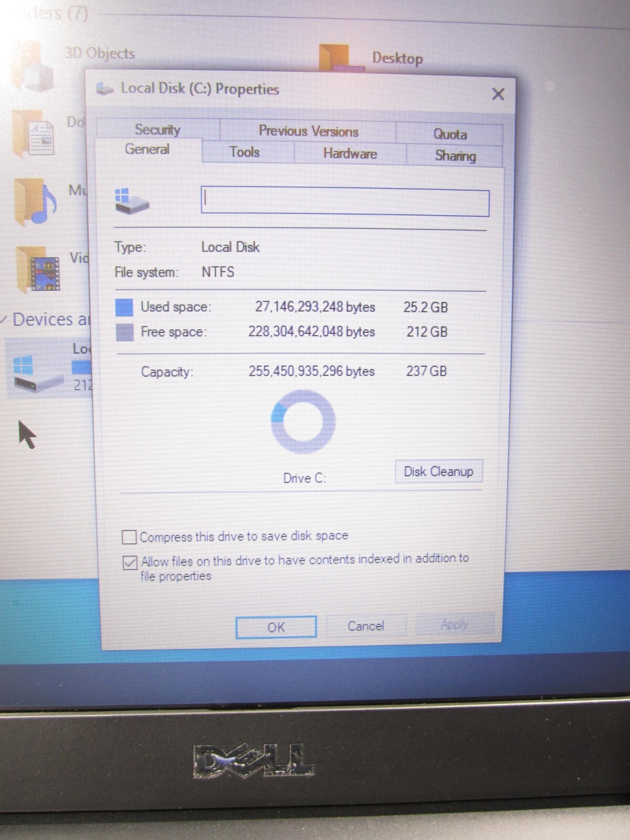Select the Desktop folder icon in Explorer
630x840 pixels.
tap(341, 57)
